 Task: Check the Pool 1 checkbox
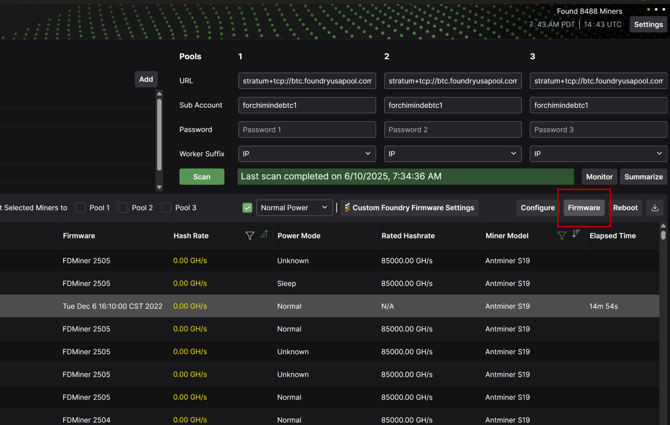tap(81, 208)
